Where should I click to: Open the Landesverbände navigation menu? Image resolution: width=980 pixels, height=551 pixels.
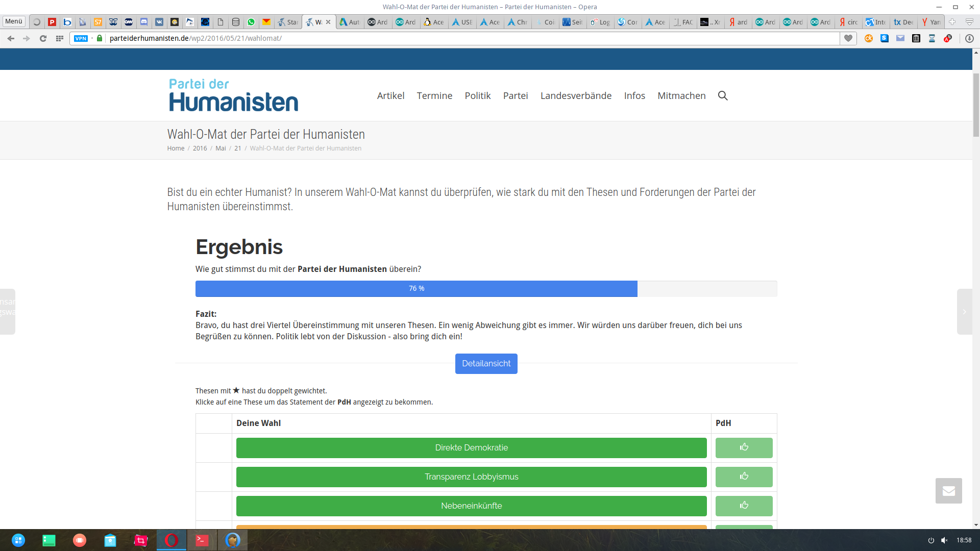tap(576, 95)
